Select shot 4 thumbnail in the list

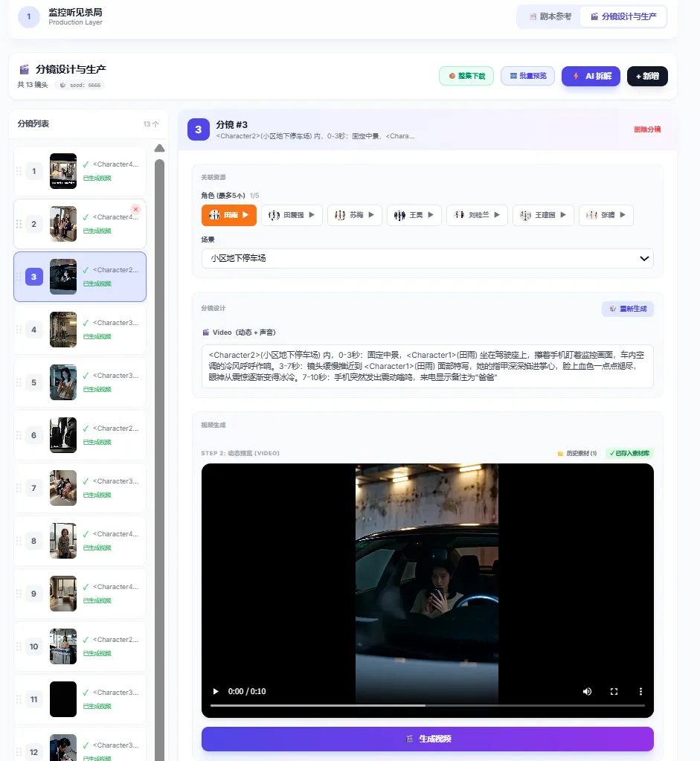pos(63,330)
